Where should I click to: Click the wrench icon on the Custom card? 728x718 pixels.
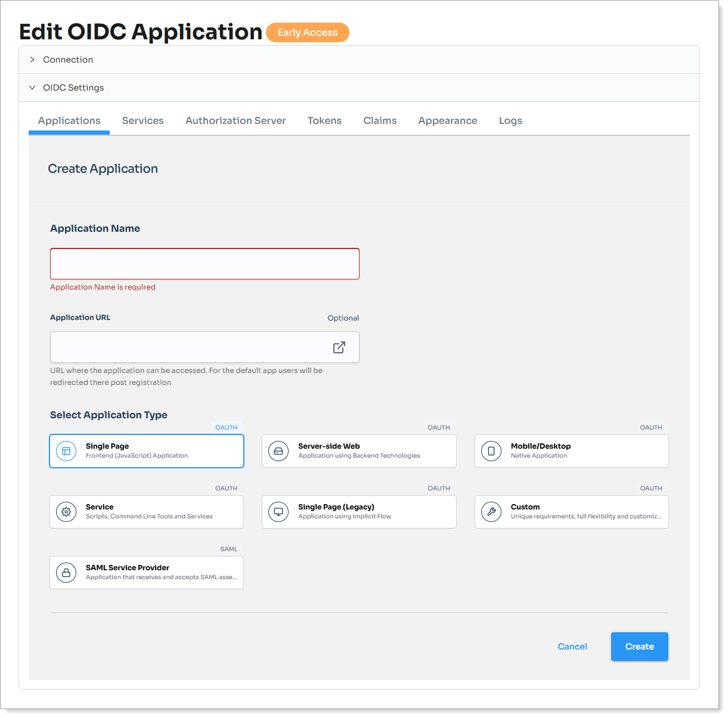(x=491, y=512)
